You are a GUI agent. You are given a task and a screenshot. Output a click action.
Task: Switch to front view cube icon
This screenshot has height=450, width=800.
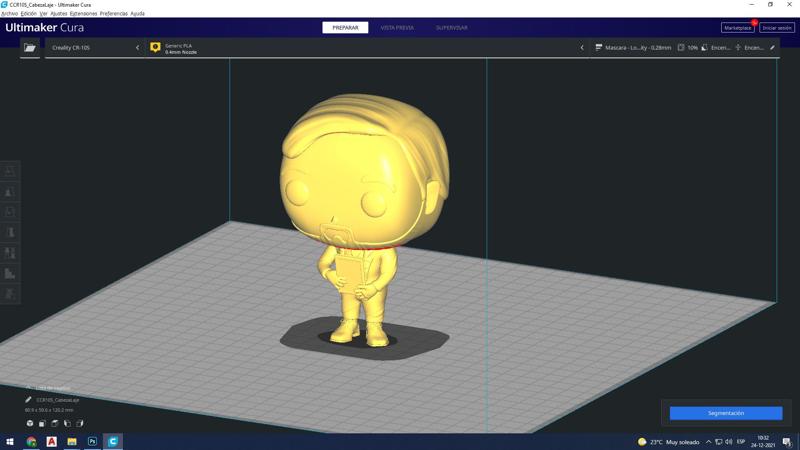pyautogui.click(x=42, y=423)
